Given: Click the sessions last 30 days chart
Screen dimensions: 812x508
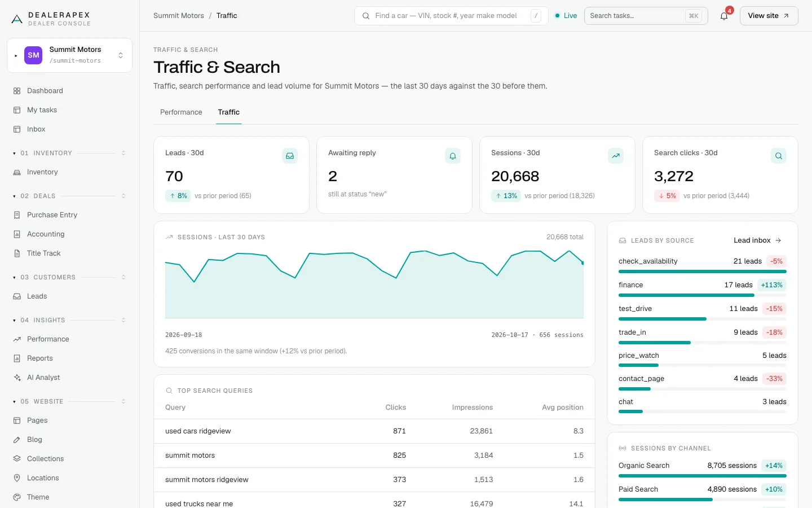Looking at the screenshot, I should click(x=374, y=284).
